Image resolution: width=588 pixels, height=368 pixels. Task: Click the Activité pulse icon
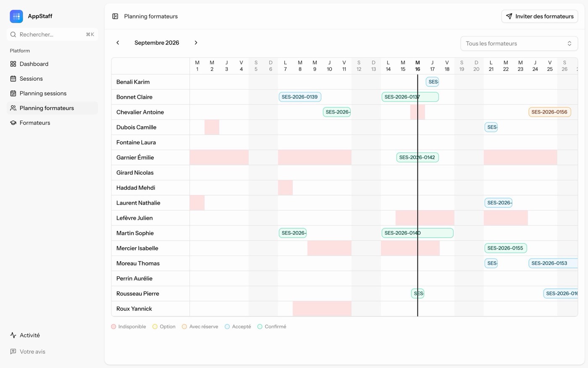coord(13,335)
